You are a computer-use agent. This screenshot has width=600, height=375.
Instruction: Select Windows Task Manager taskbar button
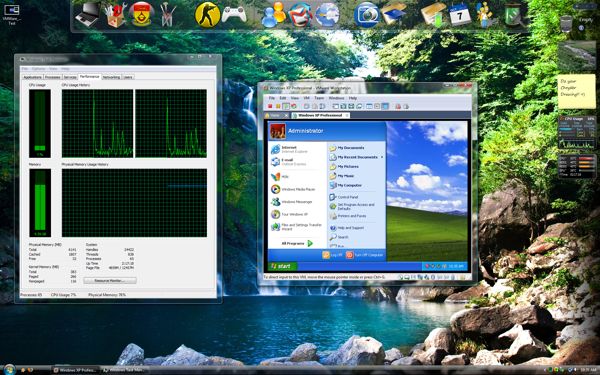coord(125,370)
